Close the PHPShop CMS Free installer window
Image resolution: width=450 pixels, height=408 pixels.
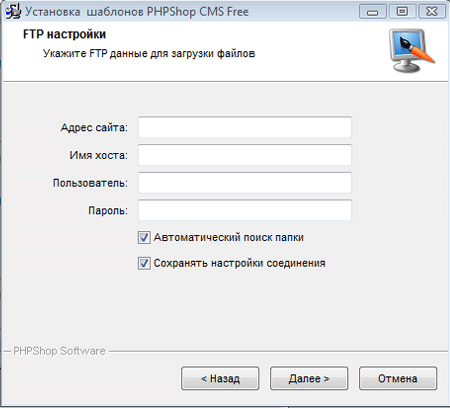(x=432, y=12)
